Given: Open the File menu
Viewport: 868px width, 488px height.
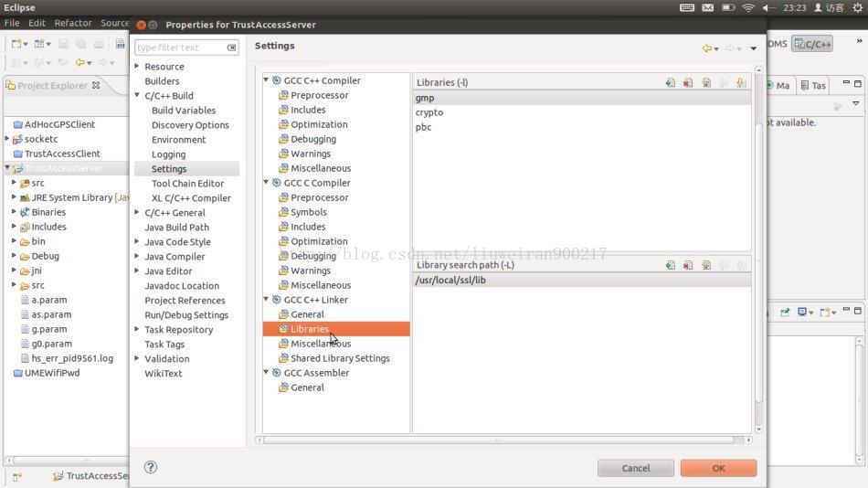Looking at the screenshot, I should pos(12,23).
